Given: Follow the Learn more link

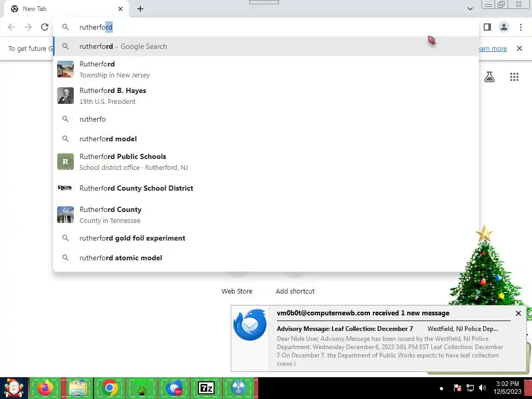Looking at the screenshot, I should pos(493,48).
